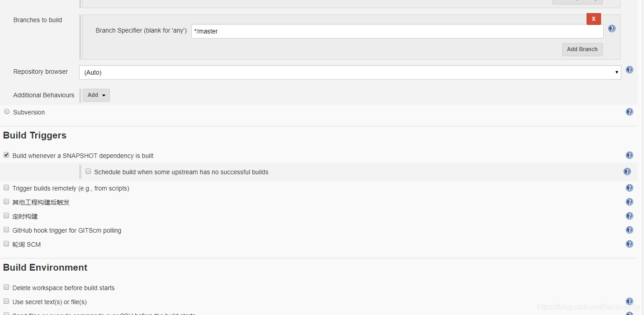Focus the Branch Specifier input field
Viewport: 644px width, 315px height.
click(398, 31)
